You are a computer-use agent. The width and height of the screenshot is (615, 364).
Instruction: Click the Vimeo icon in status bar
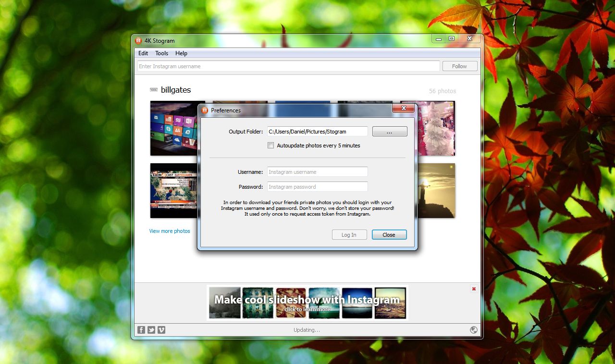[161, 330]
